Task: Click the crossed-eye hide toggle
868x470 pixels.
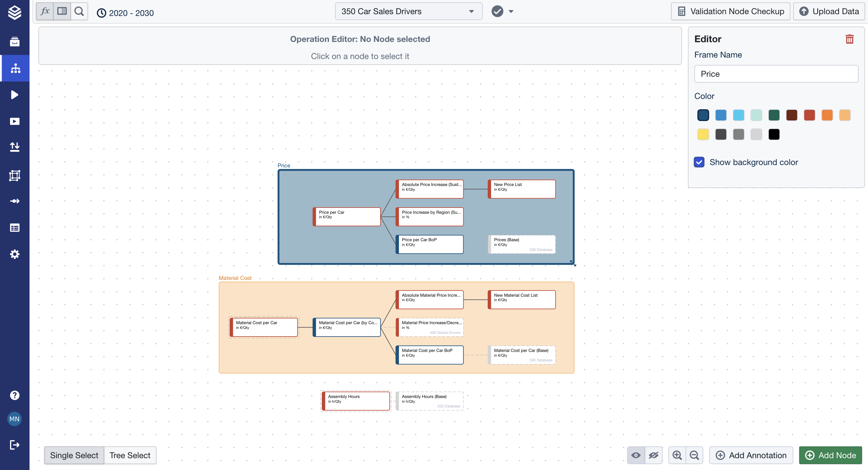Action: [653, 455]
